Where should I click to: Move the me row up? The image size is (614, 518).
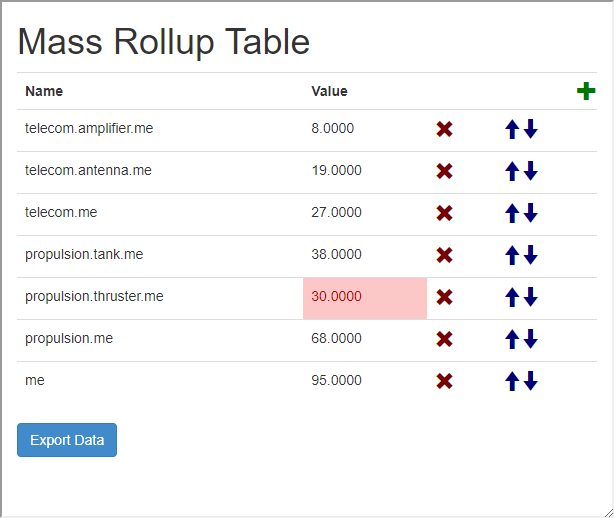point(512,381)
